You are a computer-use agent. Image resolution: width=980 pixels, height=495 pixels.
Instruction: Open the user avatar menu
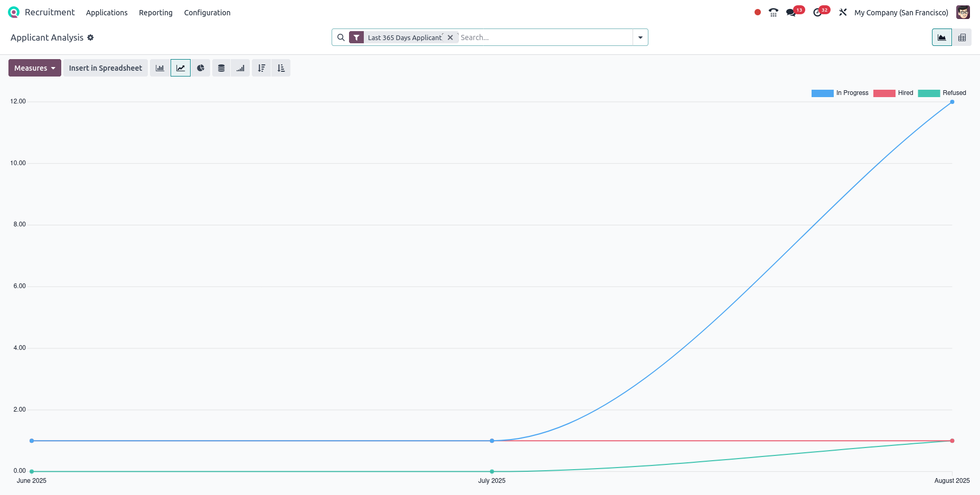(963, 12)
